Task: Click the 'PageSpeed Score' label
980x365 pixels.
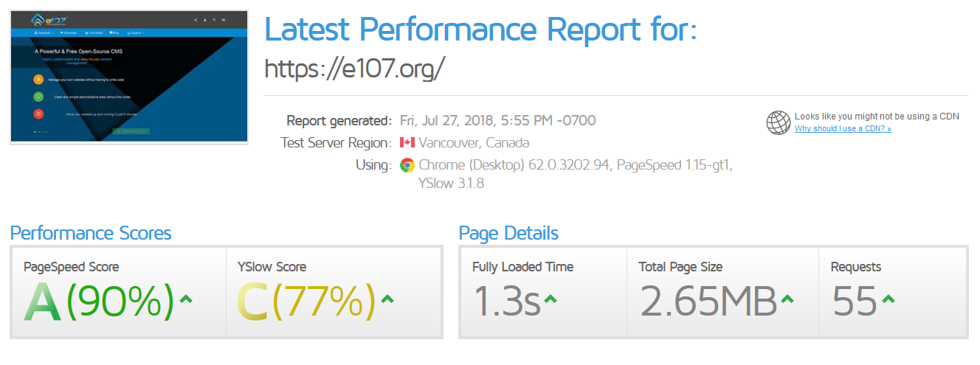Action: pos(71,267)
